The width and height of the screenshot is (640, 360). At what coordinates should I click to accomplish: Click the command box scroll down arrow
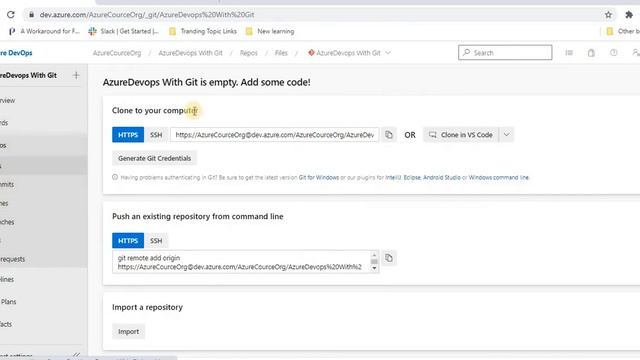point(374,269)
